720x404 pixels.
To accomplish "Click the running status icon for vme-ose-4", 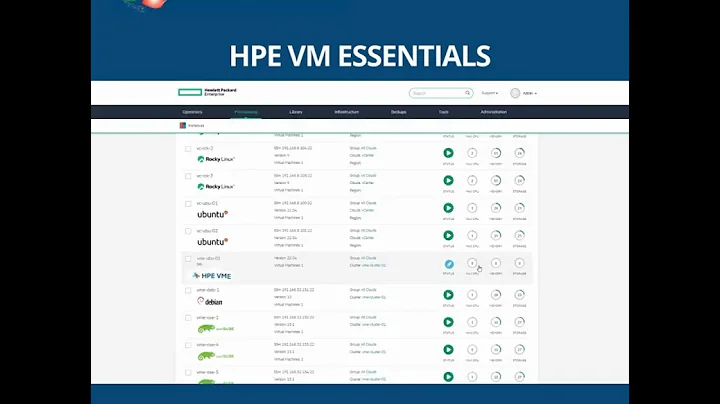I will 448,349.
